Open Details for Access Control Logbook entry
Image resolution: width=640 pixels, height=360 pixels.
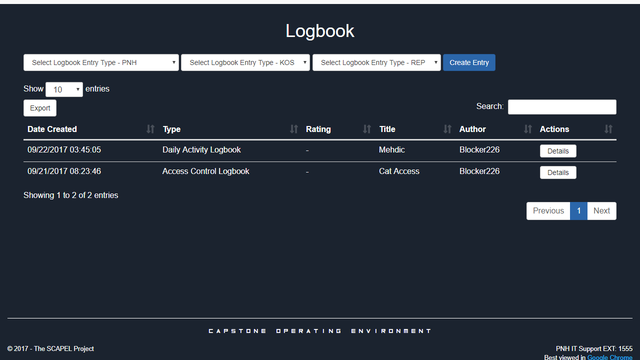point(558,172)
